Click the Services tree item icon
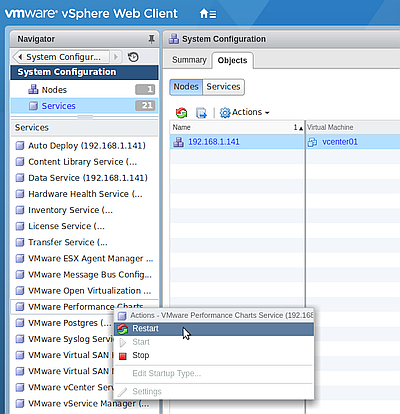Screen dimensions: 400x414 tap(33, 106)
